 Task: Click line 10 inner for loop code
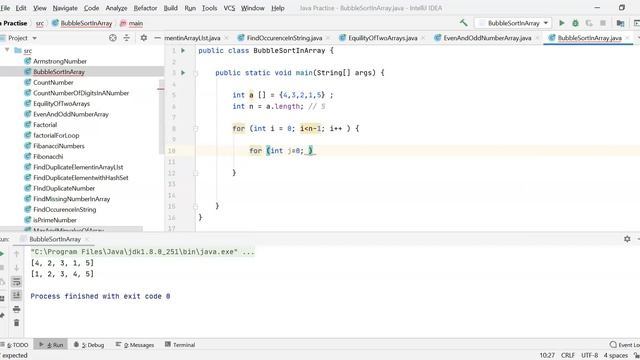pos(282,151)
